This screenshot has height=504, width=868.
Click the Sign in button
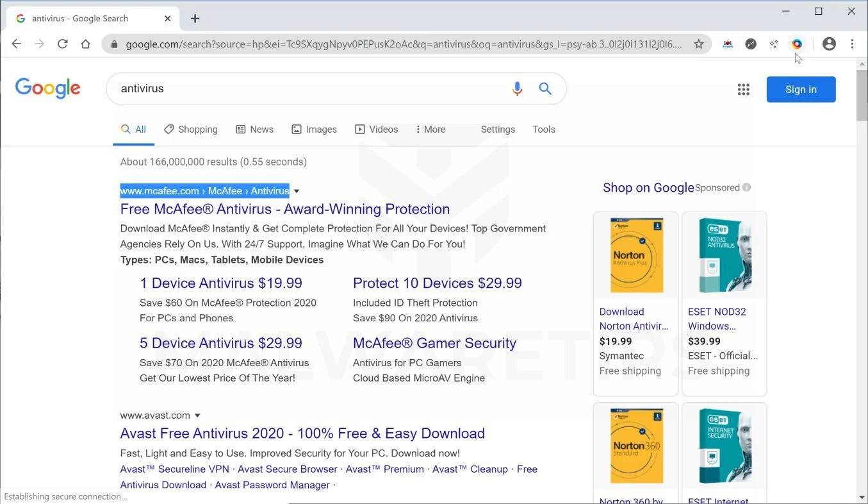point(801,89)
